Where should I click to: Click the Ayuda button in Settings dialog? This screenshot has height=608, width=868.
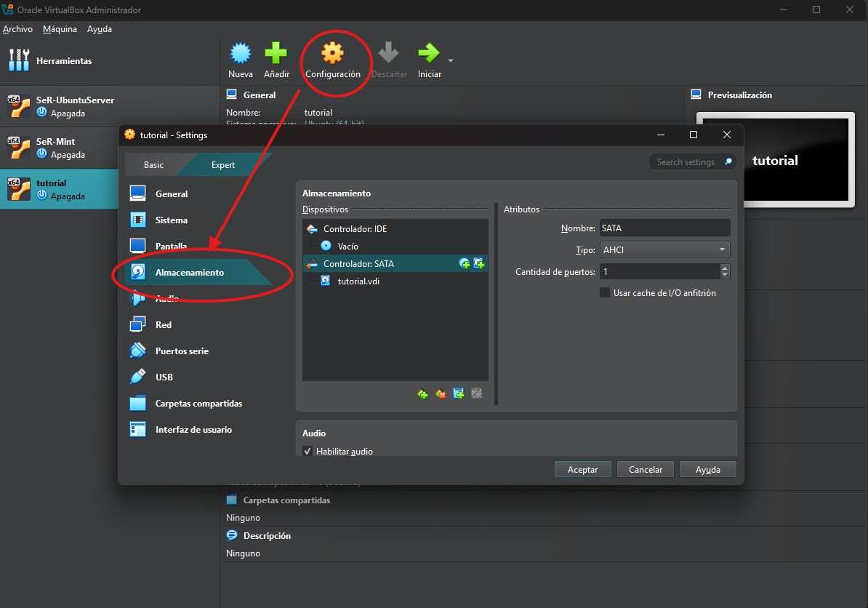tap(707, 470)
